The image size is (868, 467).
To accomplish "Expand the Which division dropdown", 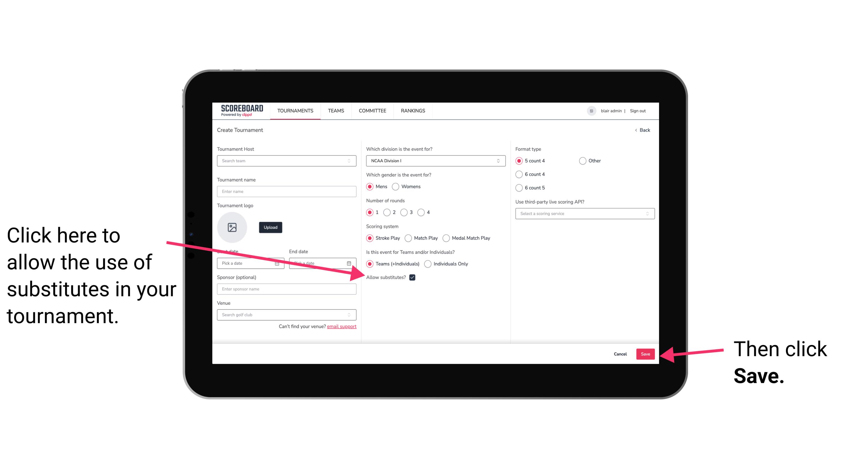I will (435, 161).
